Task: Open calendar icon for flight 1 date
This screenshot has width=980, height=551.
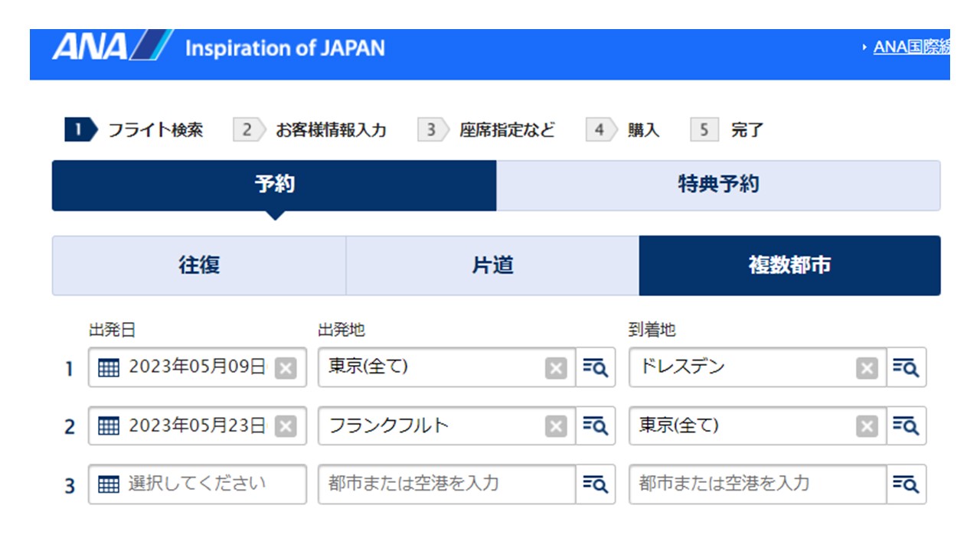Action: point(109,368)
